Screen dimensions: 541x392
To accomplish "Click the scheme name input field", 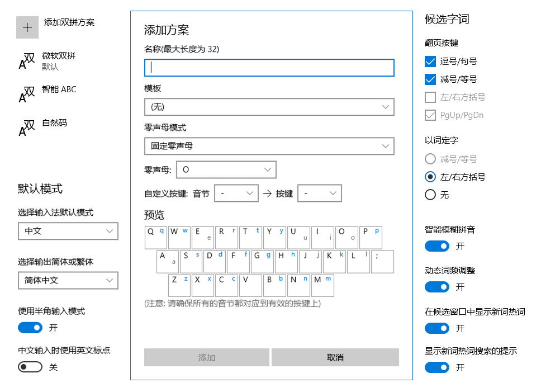I will (269, 68).
